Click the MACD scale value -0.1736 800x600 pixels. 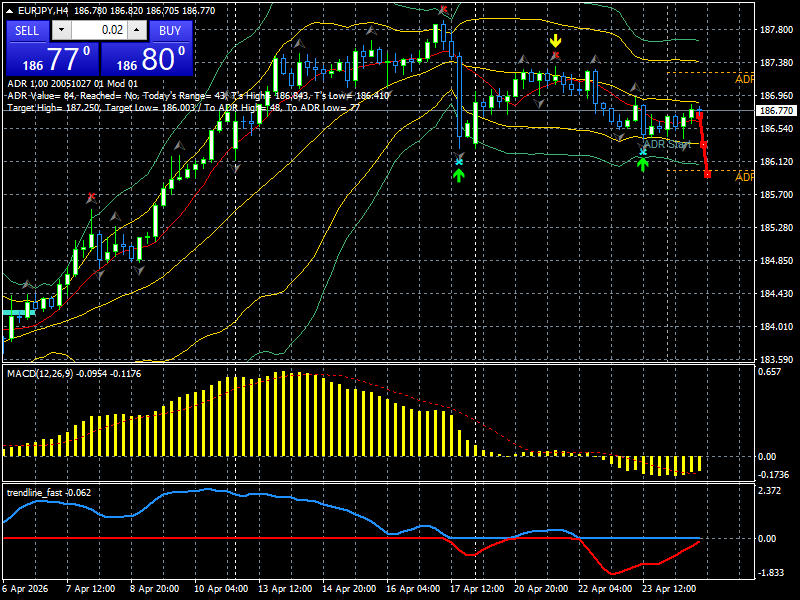pos(773,474)
